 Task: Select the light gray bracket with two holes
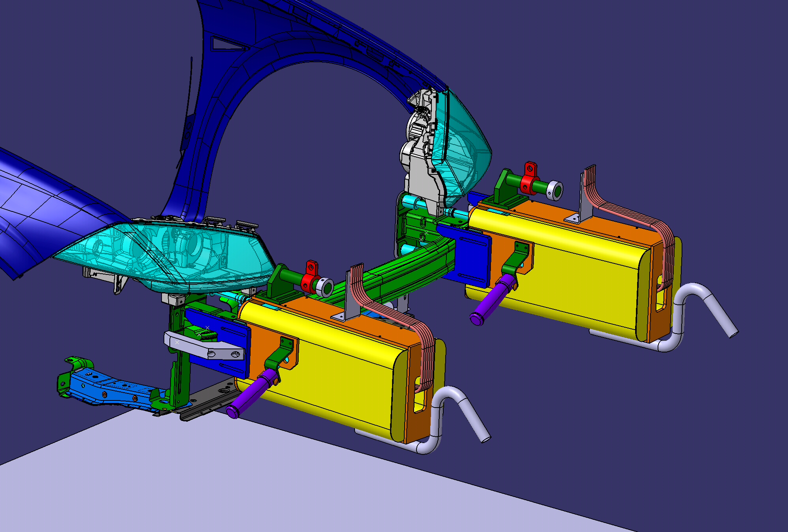(205, 347)
